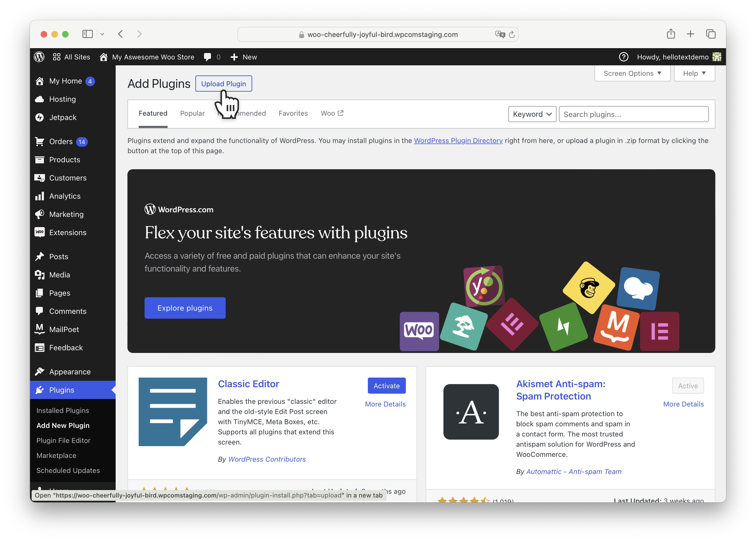Click the help question mark icon
The image size is (756, 542).
(623, 57)
